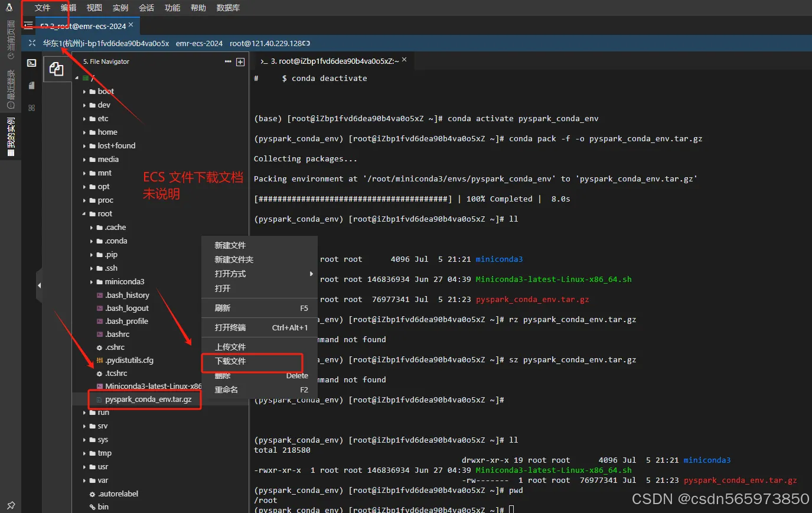Select the mnt folder
This screenshot has height=513, width=812.
pos(105,173)
